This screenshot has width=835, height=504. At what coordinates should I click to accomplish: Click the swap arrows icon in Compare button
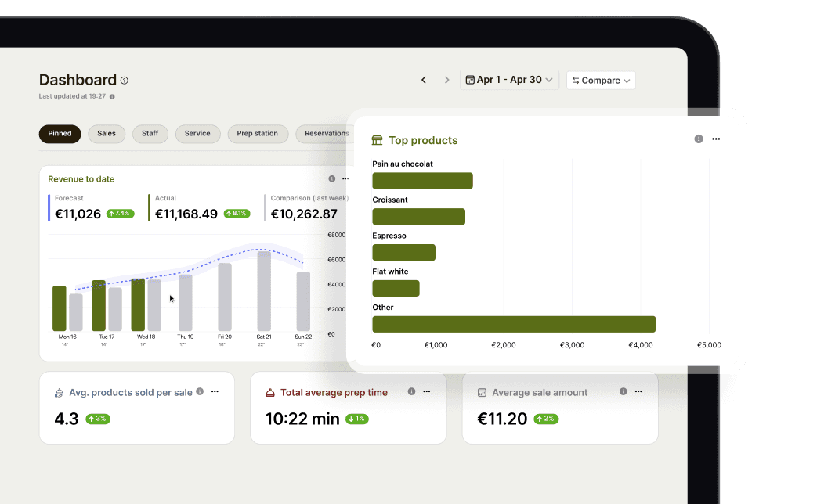click(x=576, y=81)
